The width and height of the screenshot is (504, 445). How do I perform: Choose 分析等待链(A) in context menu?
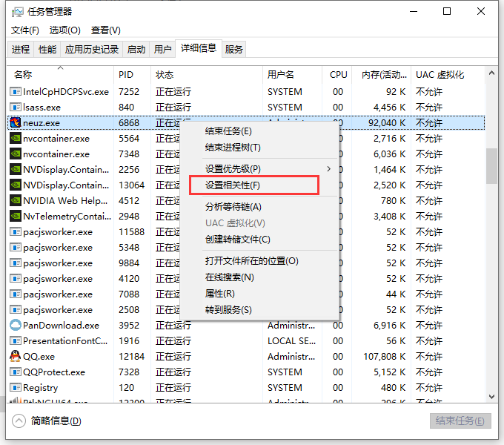(260, 207)
